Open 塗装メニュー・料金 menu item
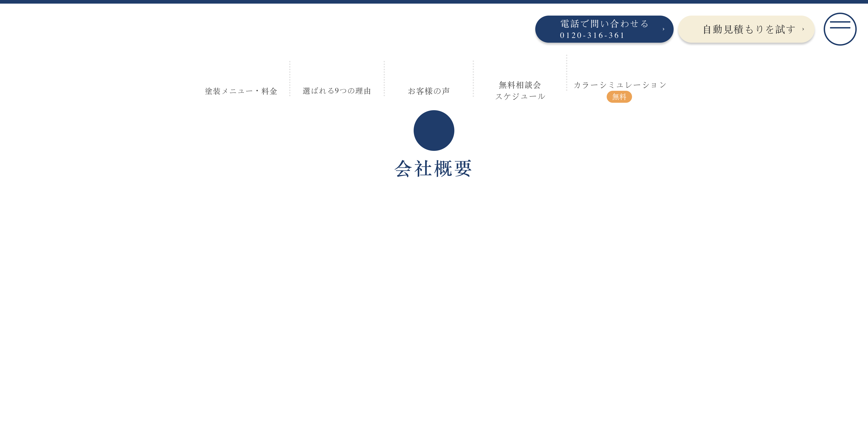Viewport: 868px width, 425px height. [241, 91]
